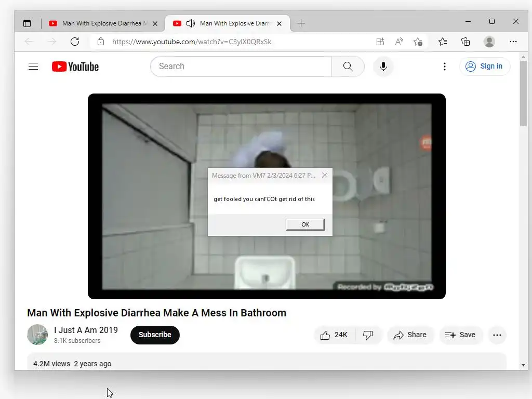The height and width of the screenshot is (399, 532).
Task: Mute the playing tab speaker icon
Action: click(191, 23)
